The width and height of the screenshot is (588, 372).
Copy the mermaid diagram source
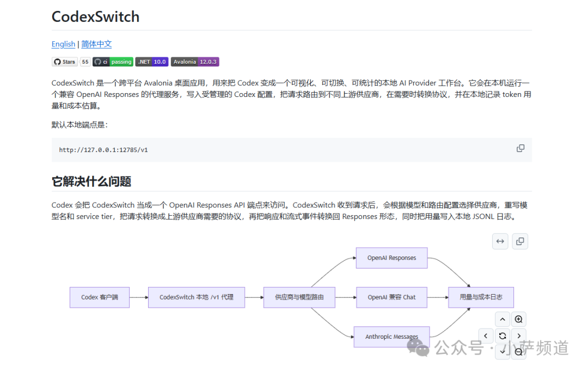pyautogui.click(x=520, y=241)
